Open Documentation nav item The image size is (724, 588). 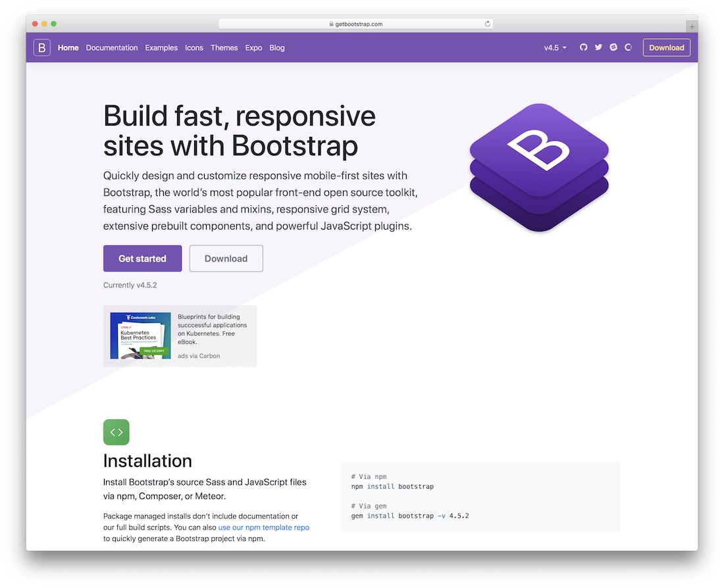point(112,47)
